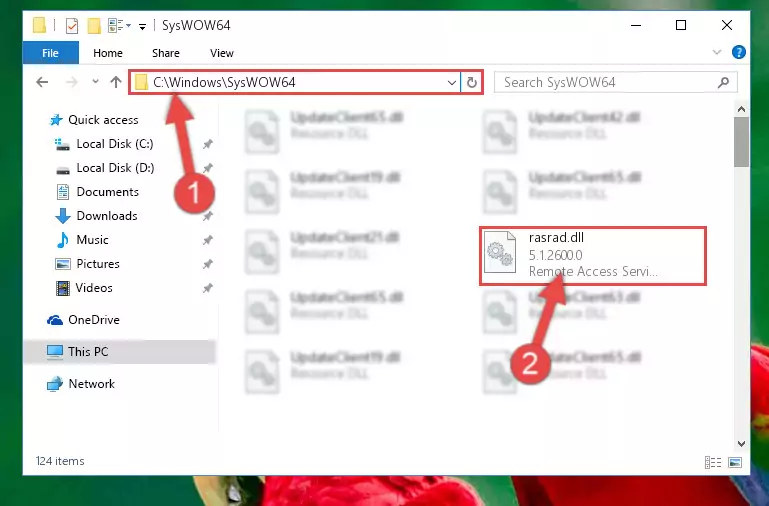
Task: Open Downloads in navigation pane
Action: tap(106, 216)
